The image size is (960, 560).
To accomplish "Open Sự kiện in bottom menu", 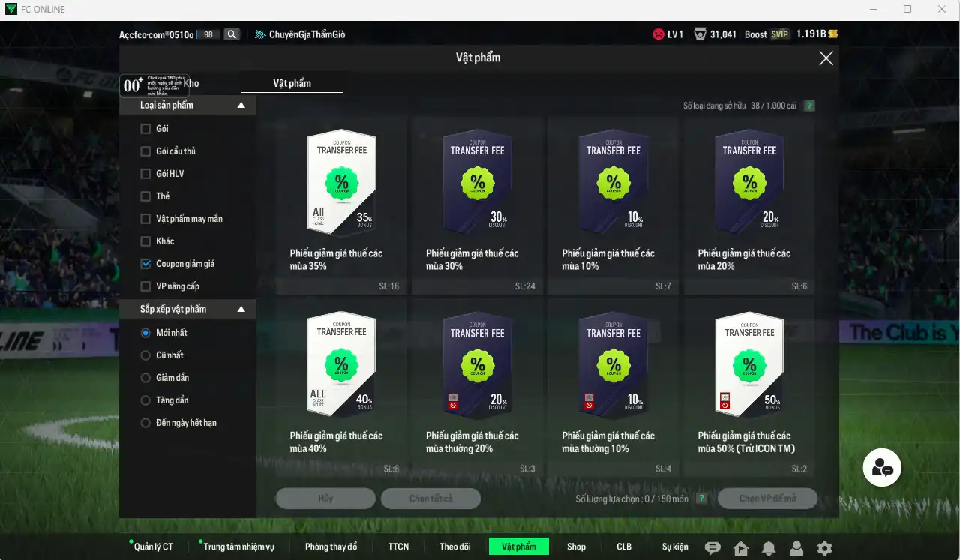I will (x=675, y=547).
